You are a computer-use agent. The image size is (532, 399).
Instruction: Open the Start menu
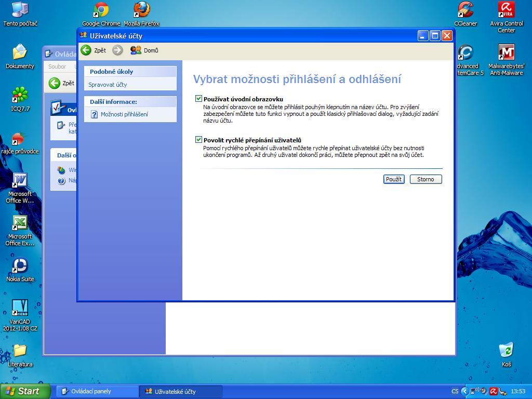(25, 391)
